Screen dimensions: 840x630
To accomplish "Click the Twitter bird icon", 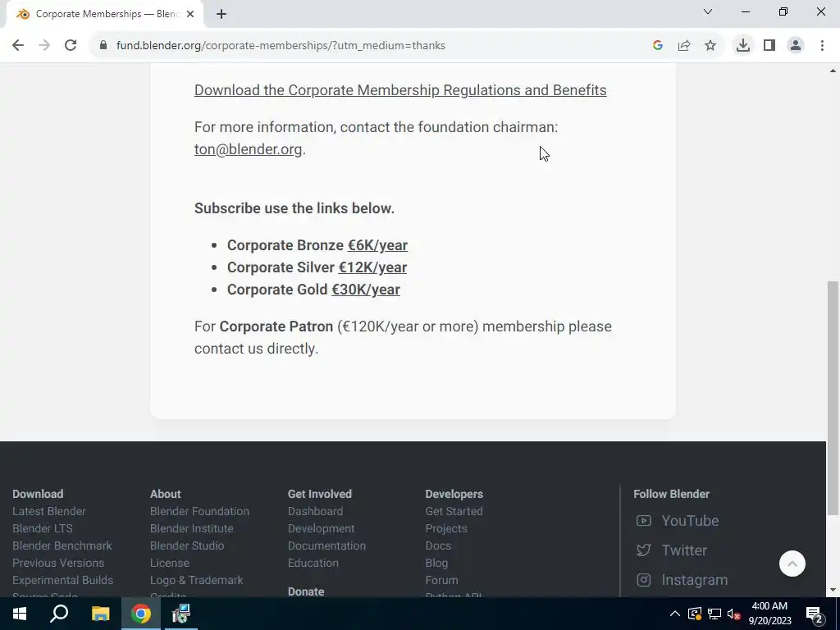I will pos(643,550).
